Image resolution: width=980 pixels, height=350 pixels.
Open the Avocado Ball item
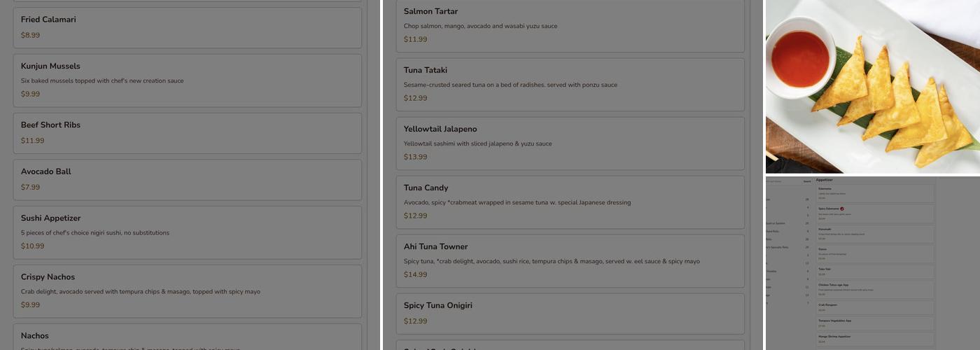[187, 179]
